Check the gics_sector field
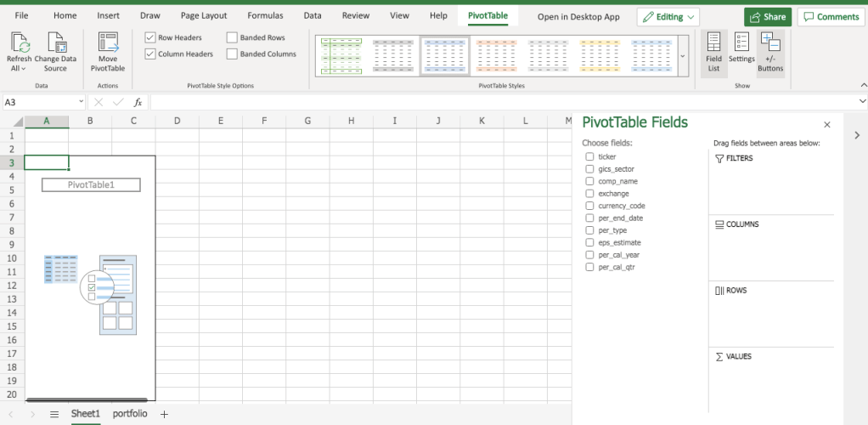 coord(589,169)
